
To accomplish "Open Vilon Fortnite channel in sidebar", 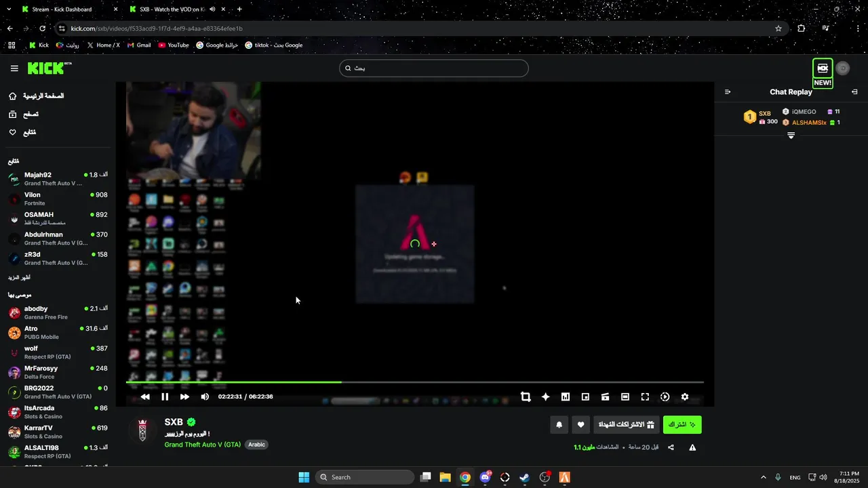I will coord(58,199).
